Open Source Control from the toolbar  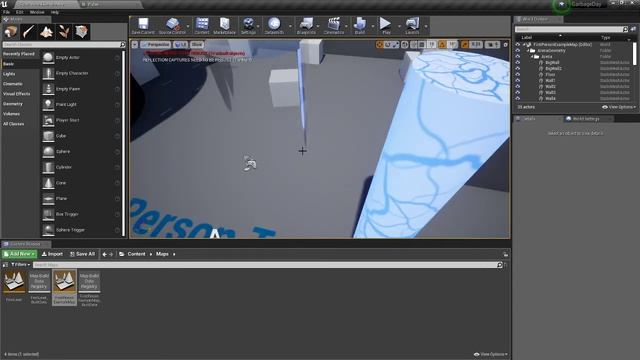pyautogui.click(x=172, y=26)
